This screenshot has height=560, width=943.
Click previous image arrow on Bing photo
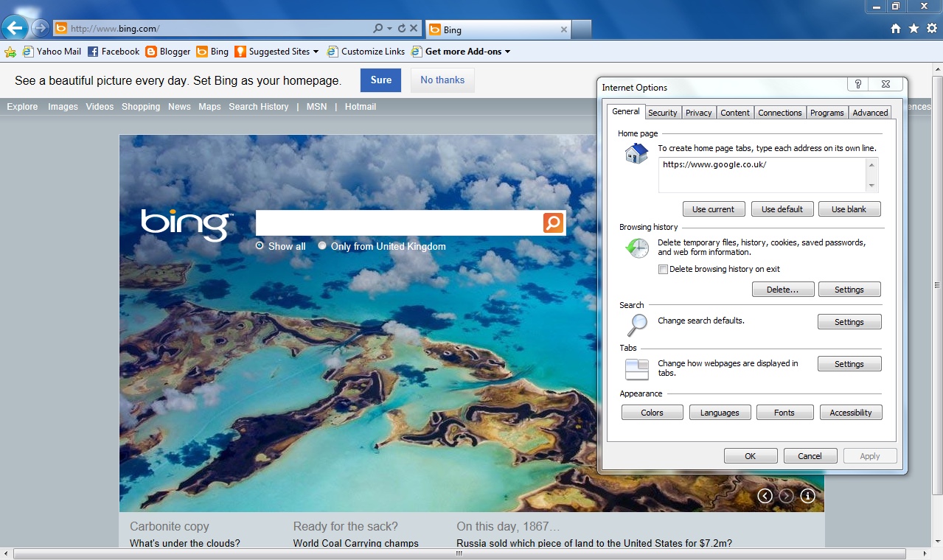click(765, 496)
